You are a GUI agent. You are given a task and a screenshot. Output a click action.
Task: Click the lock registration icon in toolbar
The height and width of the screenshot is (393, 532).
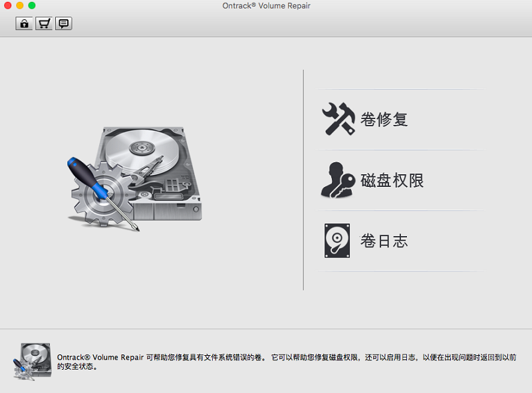tap(25, 24)
